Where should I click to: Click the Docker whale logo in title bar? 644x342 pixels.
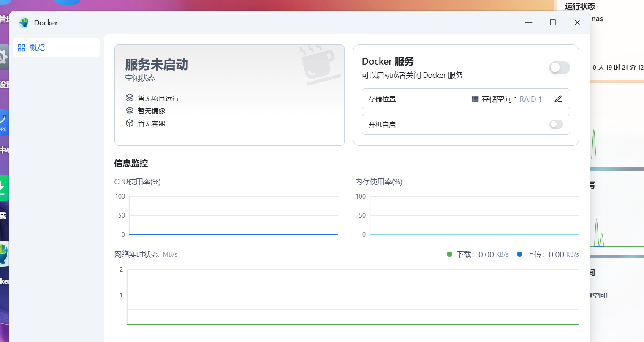coord(24,23)
